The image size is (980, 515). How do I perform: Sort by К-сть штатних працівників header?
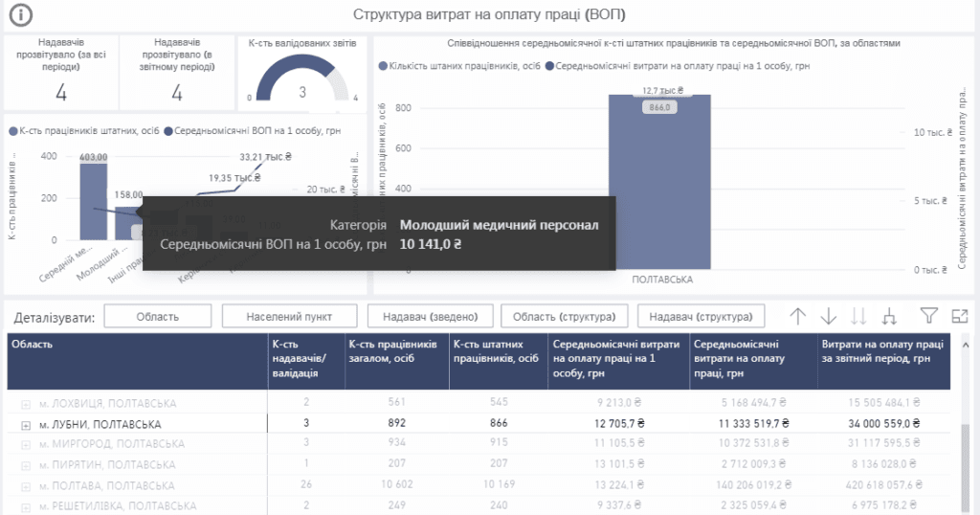point(498,361)
